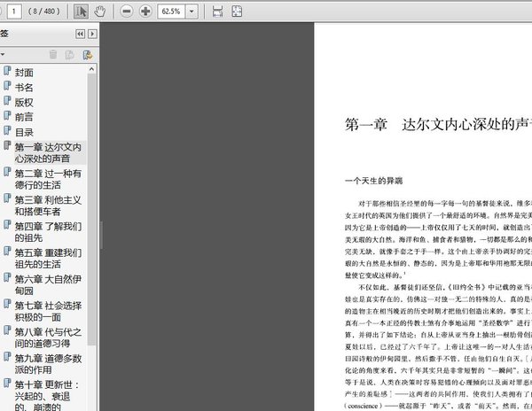This screenshot has width=532, height=411.
Task: Click the (8 / 480) page count label
Action: (43, 12)
